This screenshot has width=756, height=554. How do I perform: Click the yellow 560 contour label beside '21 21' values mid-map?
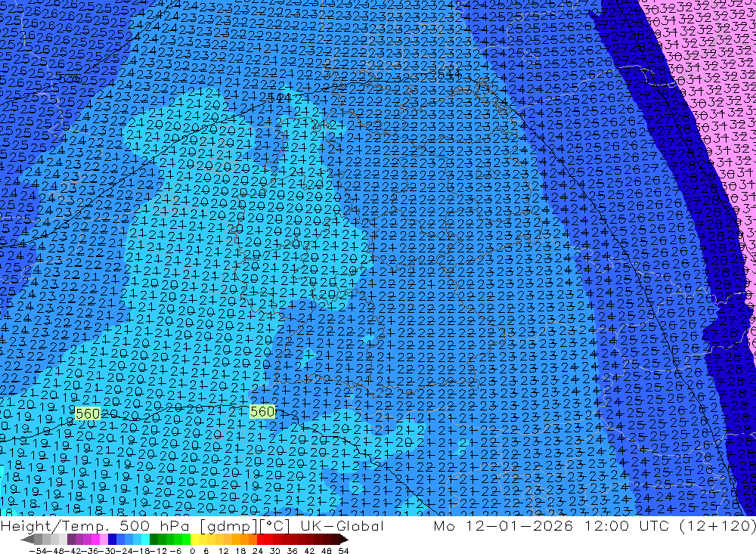262,411
